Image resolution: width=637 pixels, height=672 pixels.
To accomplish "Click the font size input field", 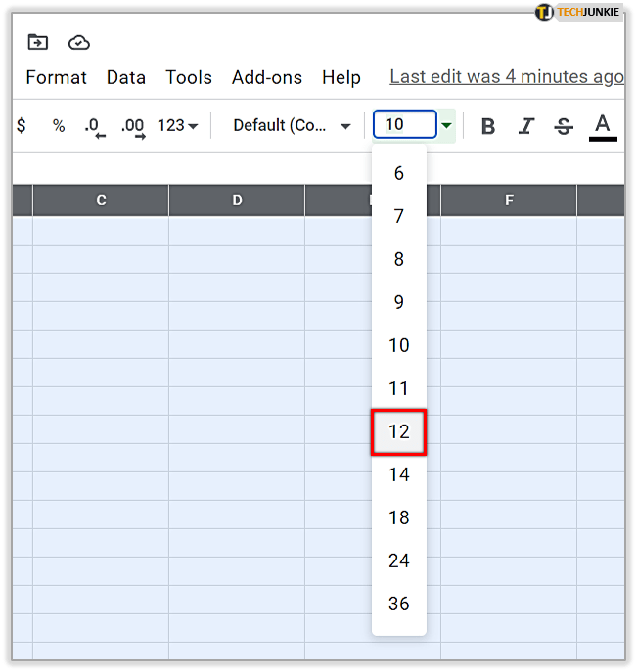I will click(405, 125).
